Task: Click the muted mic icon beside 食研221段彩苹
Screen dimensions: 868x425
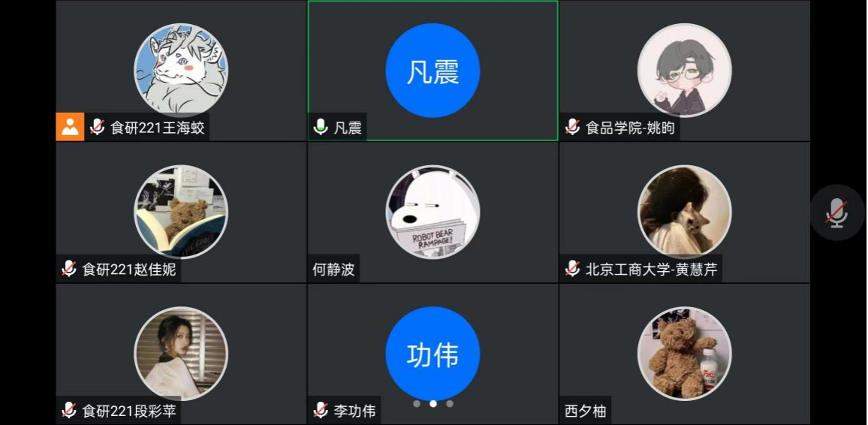Action: click(68, 411)
